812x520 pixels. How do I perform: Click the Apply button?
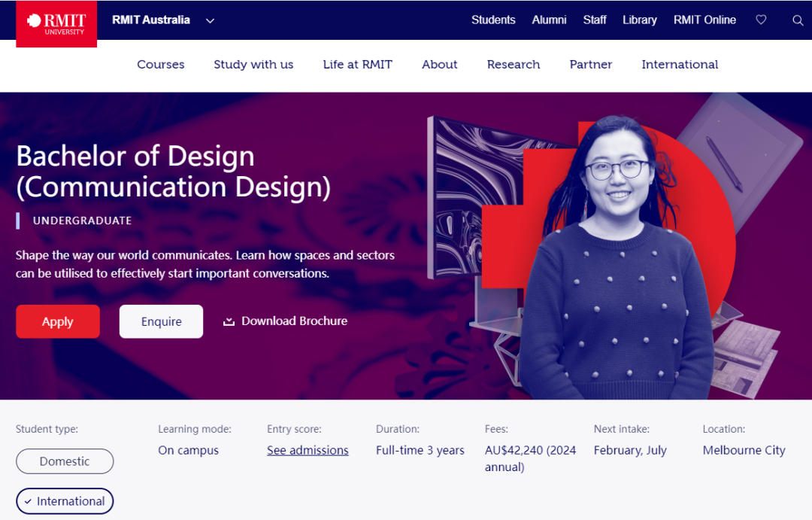click(58, 321)
